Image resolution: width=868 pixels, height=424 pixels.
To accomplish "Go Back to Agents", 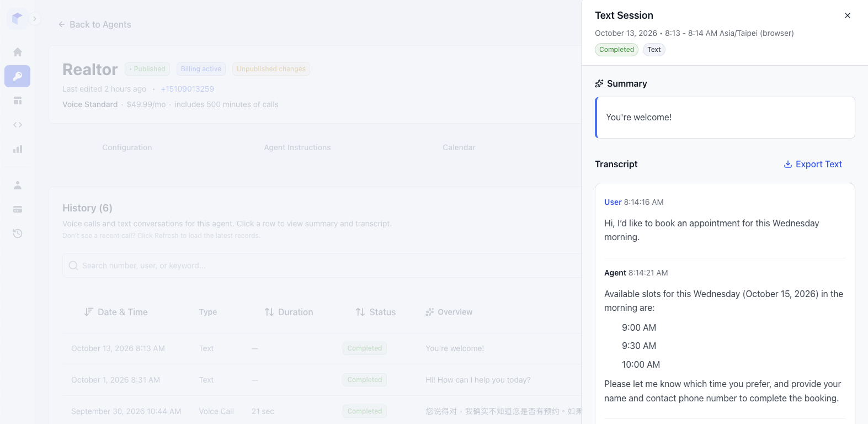I will point(95,24).
